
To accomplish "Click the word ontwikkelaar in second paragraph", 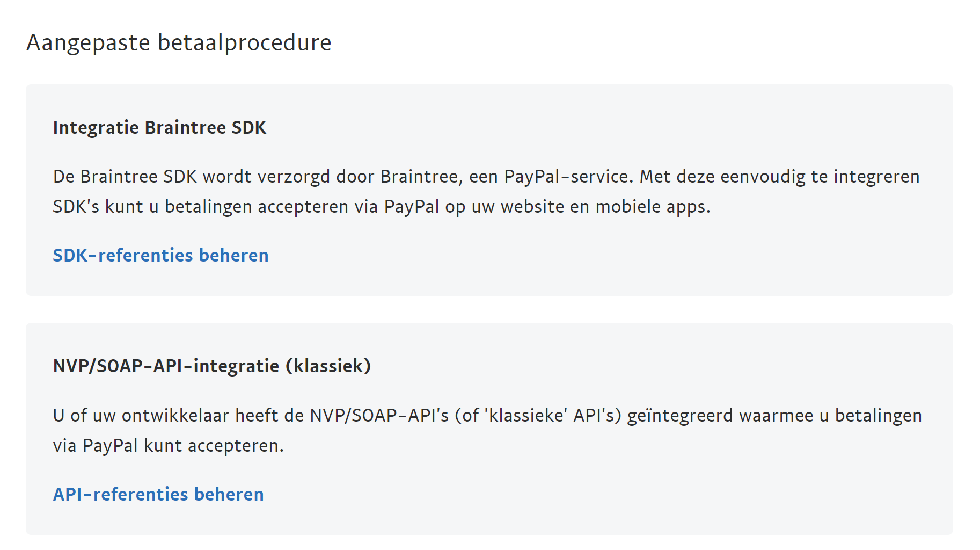I will click(175, 416).
